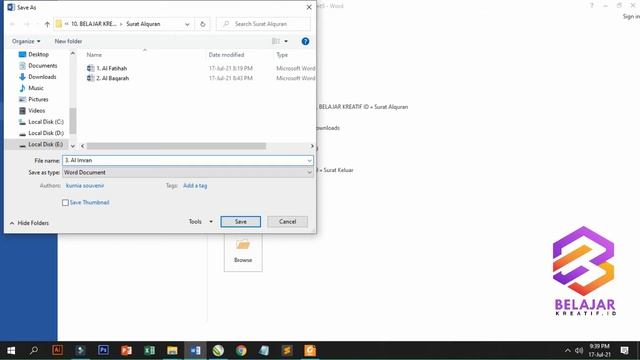The width and height of the screenshot is (640, 360).
Task: Click the volume speaker icon
Action: [x=579, y=351]
